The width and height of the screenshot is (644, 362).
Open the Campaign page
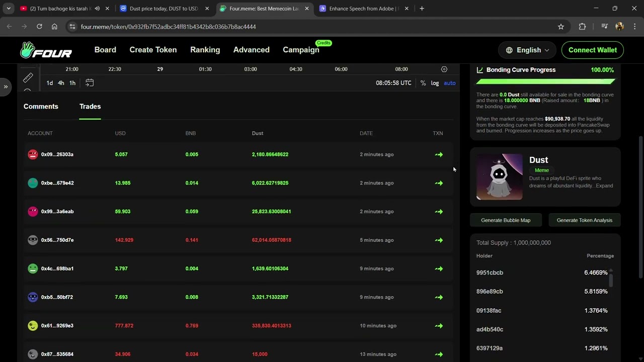click(301, 50)
